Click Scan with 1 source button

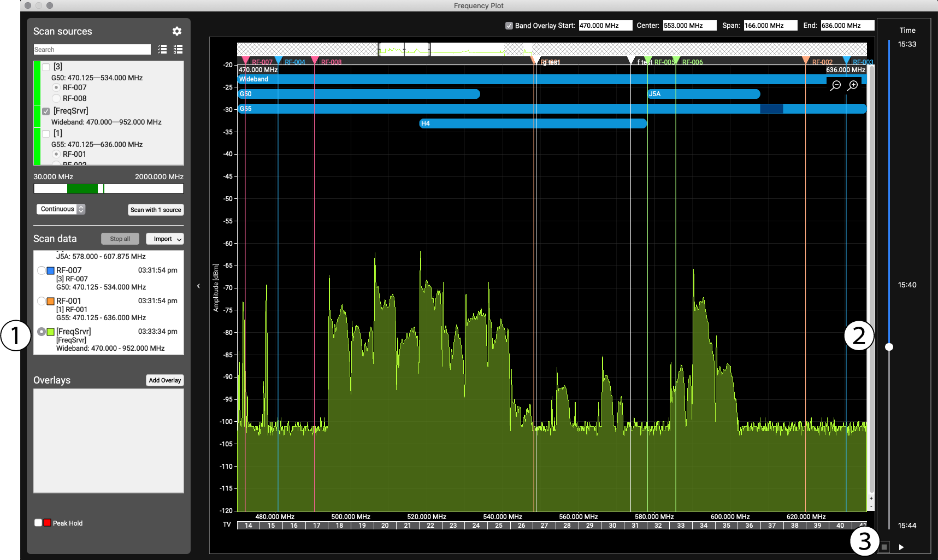[156, 210]
